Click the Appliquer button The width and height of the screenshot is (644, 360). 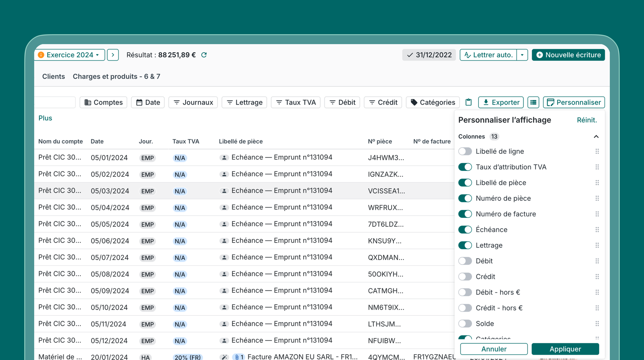[x=565, y=349]
